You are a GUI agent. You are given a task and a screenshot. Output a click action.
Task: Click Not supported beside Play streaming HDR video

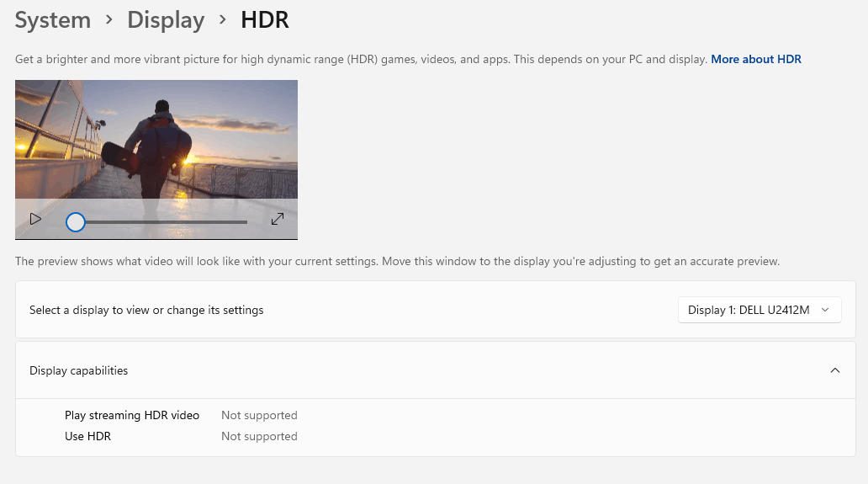[259, 415]
